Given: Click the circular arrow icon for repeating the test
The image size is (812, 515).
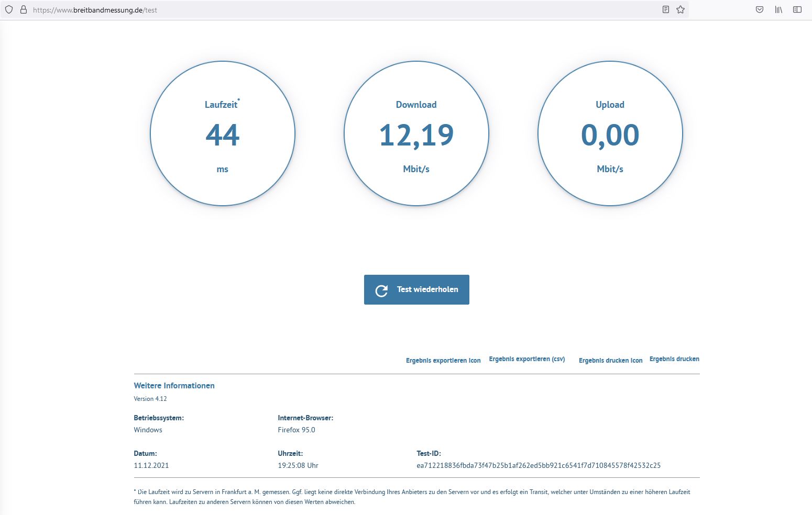Looking at the screenshot, I should (381, 290).
